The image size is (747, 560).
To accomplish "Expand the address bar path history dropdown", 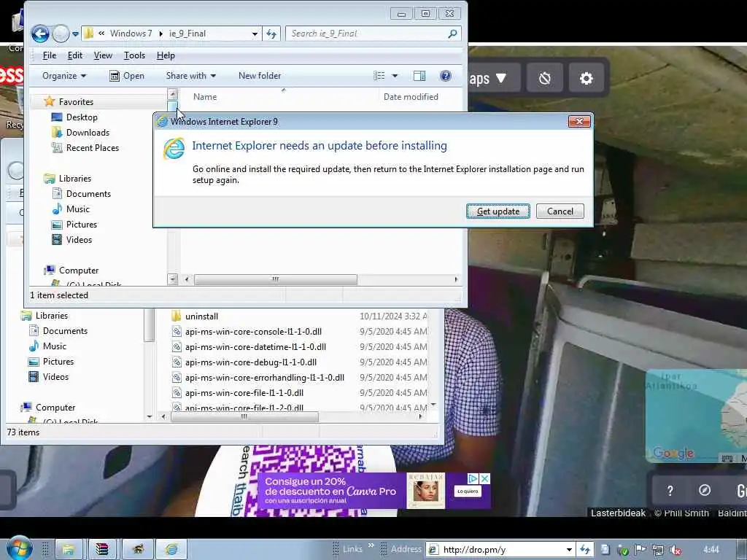I will (255, 34).
